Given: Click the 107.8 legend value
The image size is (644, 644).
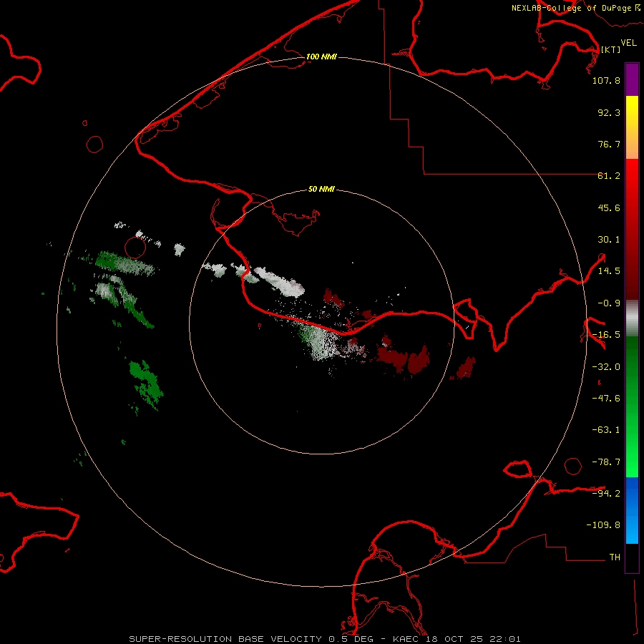Looking at the screenshot, I should pos(606,80).
